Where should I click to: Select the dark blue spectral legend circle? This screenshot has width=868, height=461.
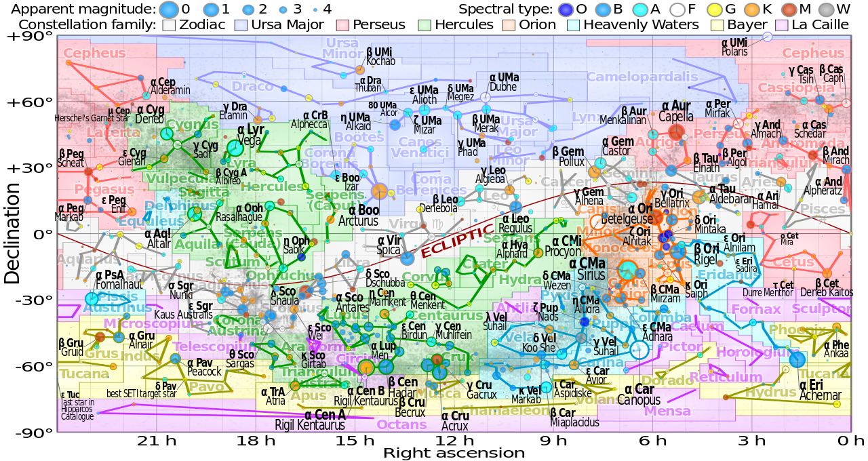[x=566, y=10]
